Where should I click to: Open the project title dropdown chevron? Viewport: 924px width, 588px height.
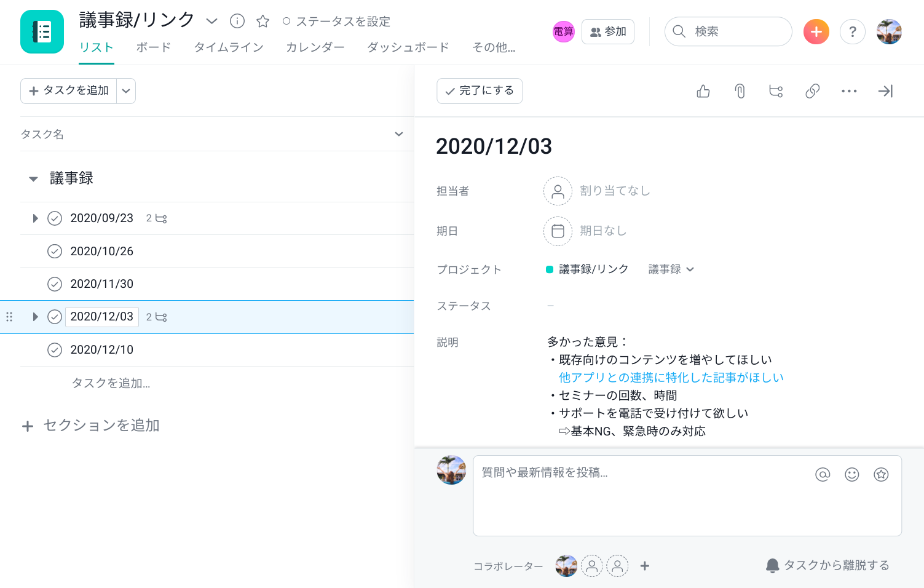coord(211,22)
